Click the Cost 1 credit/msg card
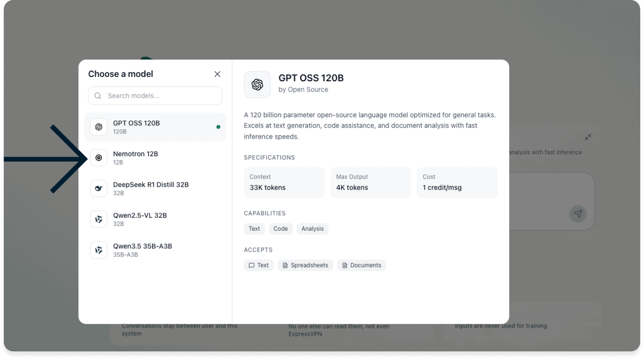This screenshot has width=644, height=359. 457,182
